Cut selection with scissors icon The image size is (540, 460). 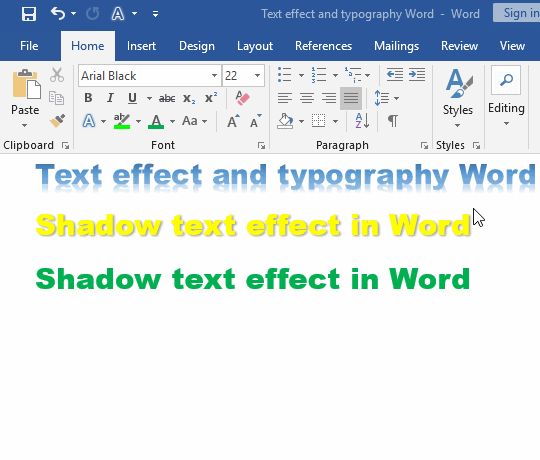(57, 75)
